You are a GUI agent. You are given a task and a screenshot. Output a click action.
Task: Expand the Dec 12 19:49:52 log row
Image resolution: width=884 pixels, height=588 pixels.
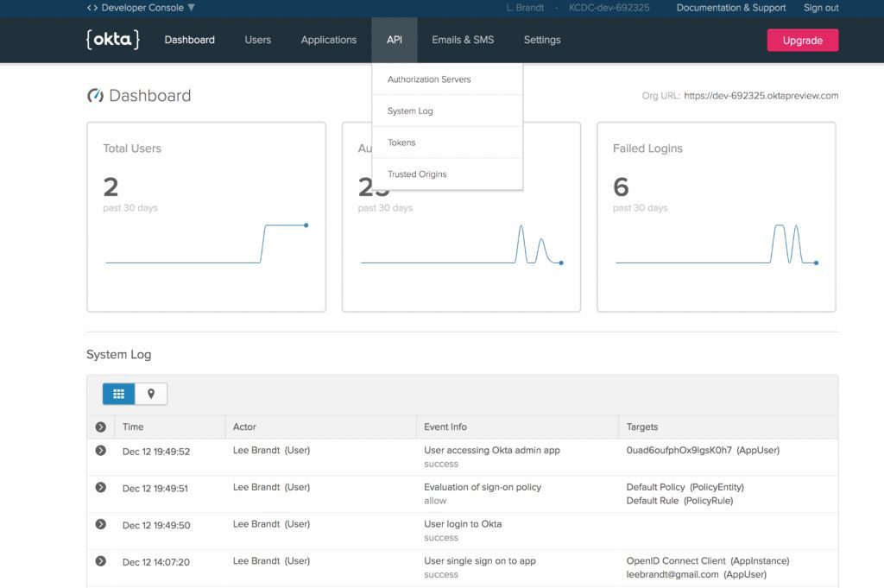click(x=100, y=451)
